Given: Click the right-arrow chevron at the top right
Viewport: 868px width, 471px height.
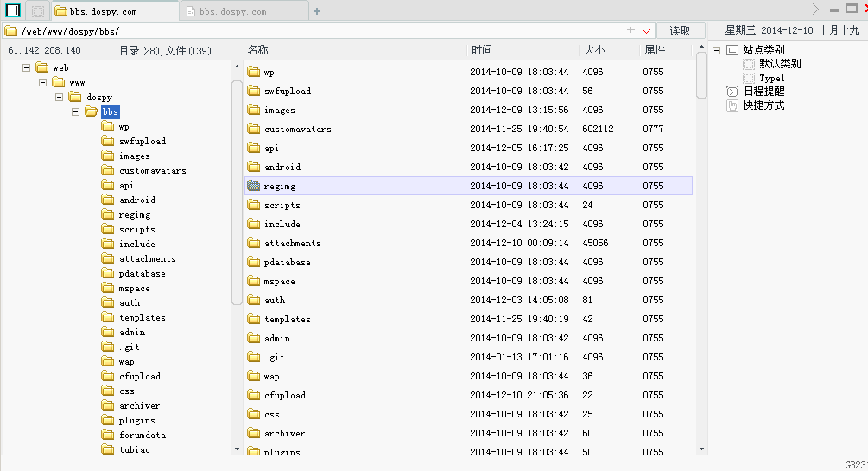Looking at the screenshot, I should 815,10.
